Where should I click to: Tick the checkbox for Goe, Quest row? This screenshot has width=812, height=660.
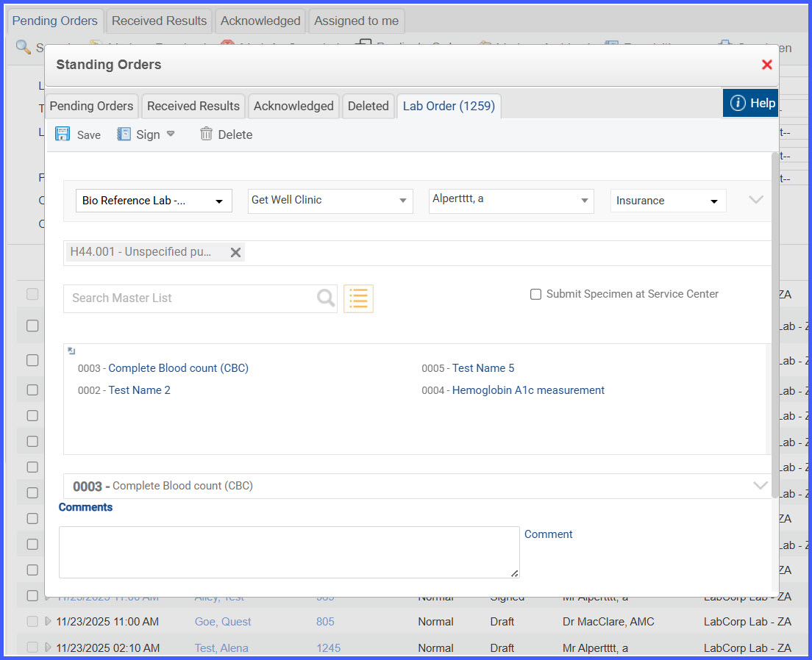pyautogui.click(x=32, y=622)
